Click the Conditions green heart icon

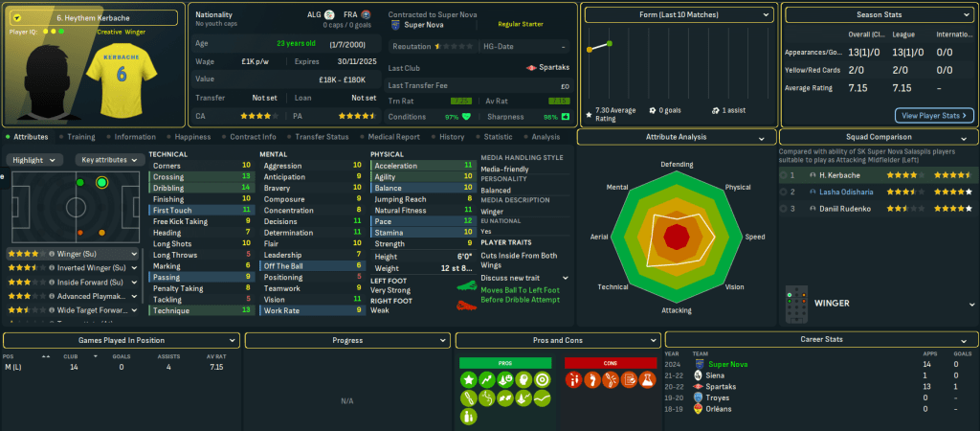pyautogui.click(x=466, y=116)
